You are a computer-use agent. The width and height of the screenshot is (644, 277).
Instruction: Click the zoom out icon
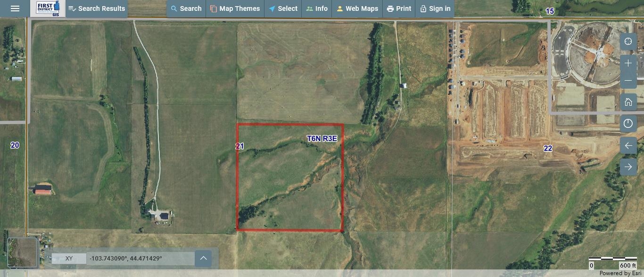(x=628, y=80)
